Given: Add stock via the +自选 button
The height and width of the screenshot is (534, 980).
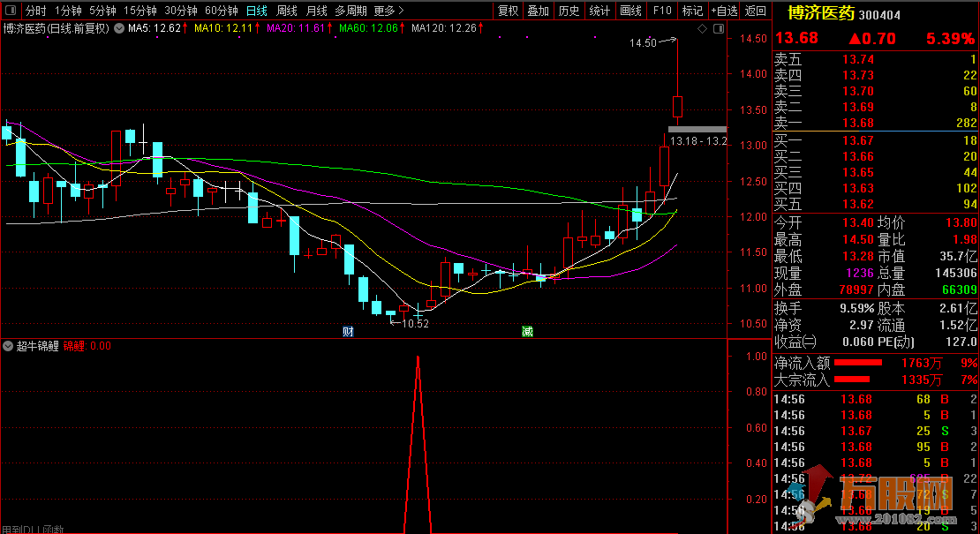Looking at the screenshot, I should [724, 11].
